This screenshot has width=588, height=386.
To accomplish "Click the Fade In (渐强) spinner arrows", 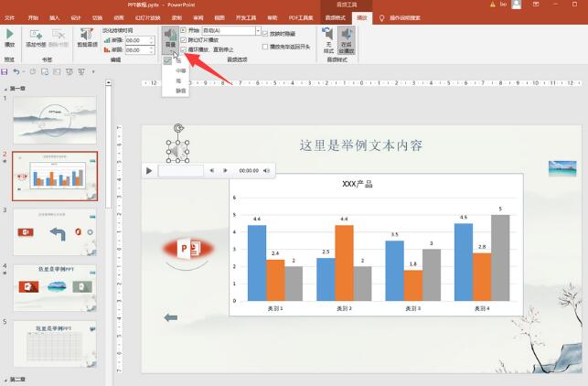I will (152, 40).
